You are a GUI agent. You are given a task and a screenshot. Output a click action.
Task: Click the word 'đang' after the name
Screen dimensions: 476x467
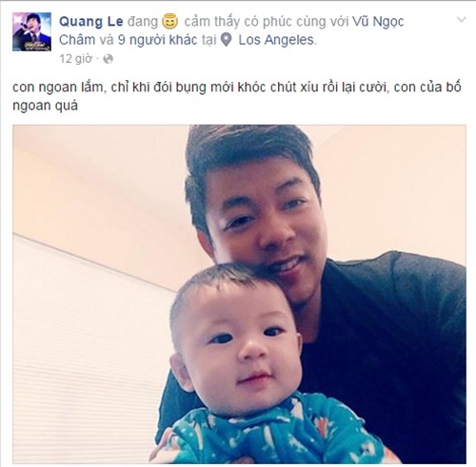click(x=143, y=22)
